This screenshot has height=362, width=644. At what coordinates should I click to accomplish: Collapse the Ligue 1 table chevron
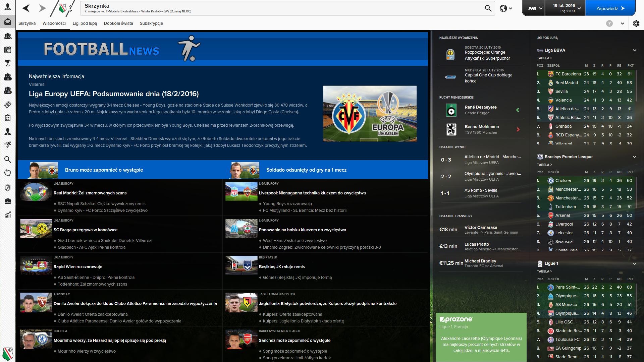click(x=634, y=264)
